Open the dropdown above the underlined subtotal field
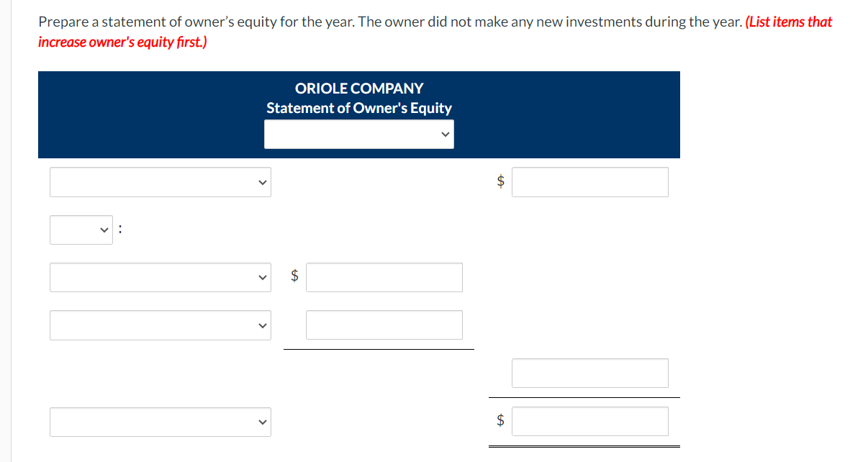The image size is (868, 462). click(160, 325)
